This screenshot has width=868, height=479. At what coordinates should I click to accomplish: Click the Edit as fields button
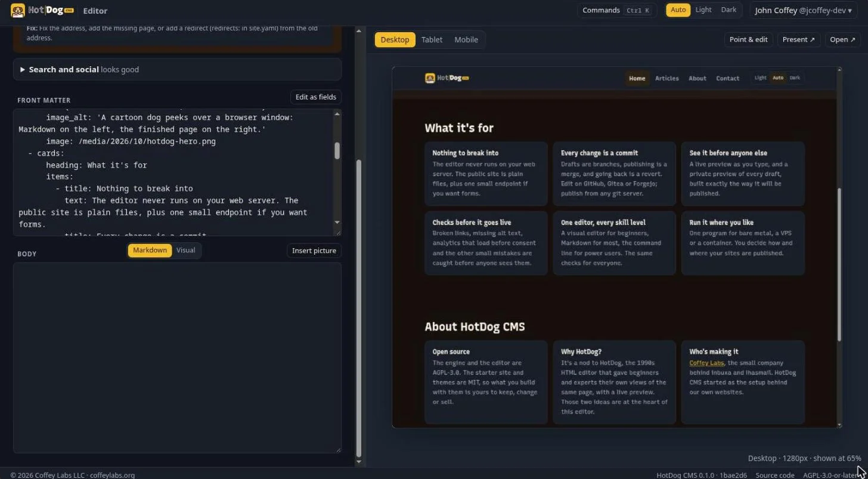pyautogui.click(x=315, y=97)
